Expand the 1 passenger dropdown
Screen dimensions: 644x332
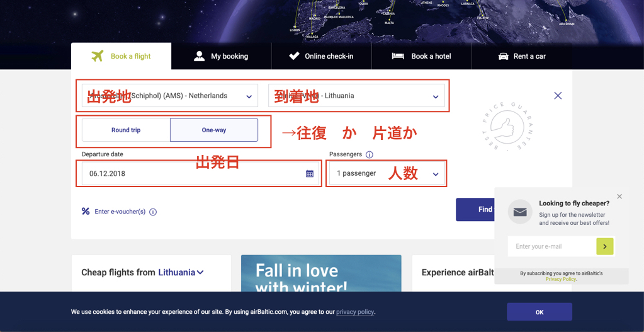387,173
